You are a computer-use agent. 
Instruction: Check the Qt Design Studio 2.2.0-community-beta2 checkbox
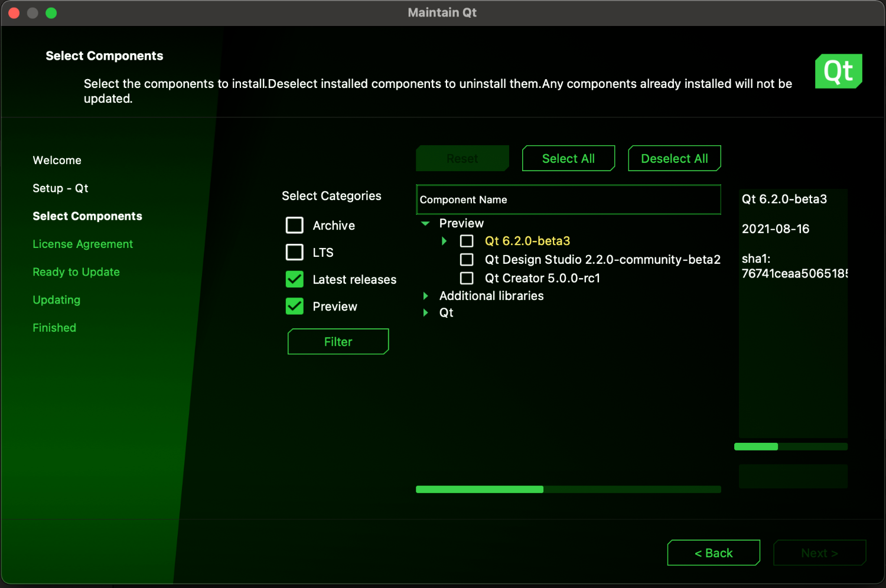(467, 259)
